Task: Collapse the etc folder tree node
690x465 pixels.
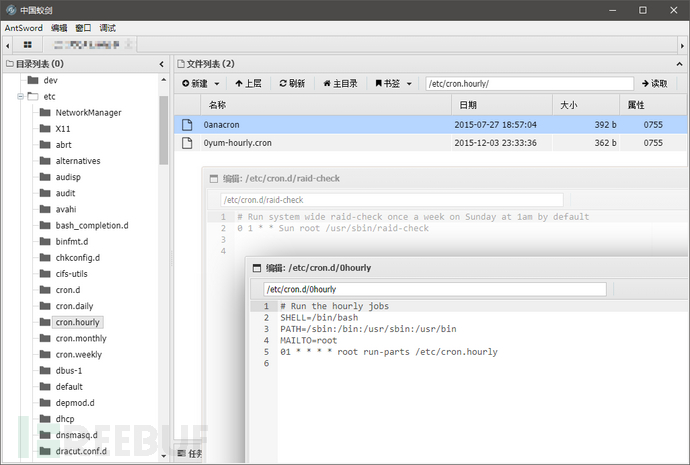Action: click(20, 96)
